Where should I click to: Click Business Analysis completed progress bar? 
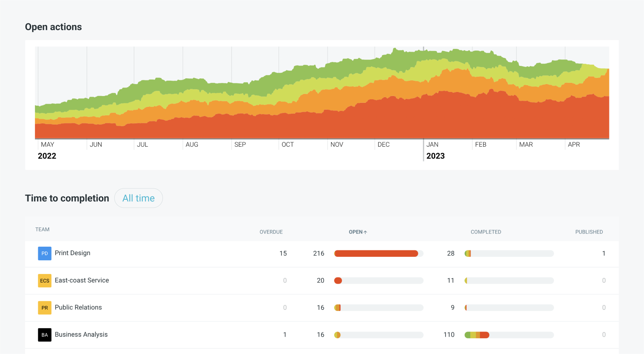tap(509, 335)
